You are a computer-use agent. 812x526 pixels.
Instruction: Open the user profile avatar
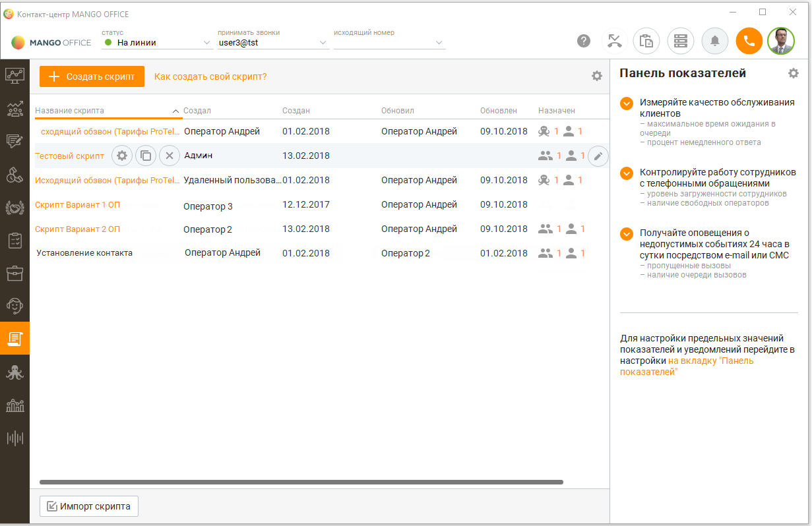(781, 41)
